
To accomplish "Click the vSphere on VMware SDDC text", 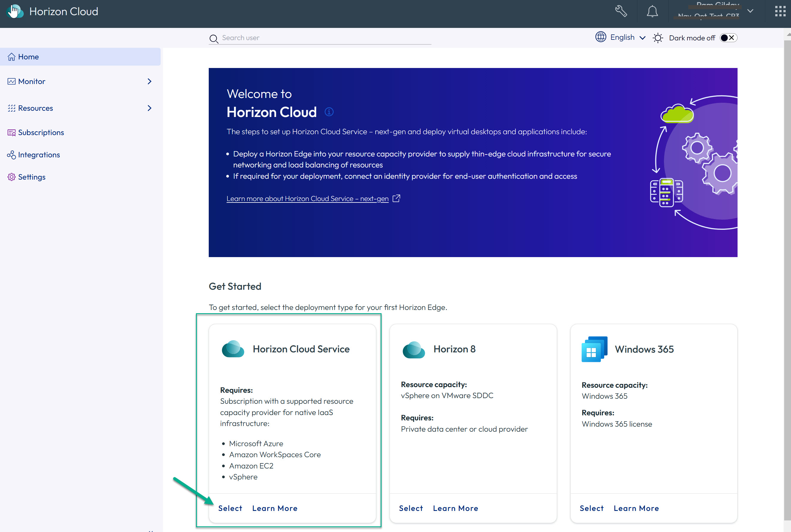I will click(447, 396).
